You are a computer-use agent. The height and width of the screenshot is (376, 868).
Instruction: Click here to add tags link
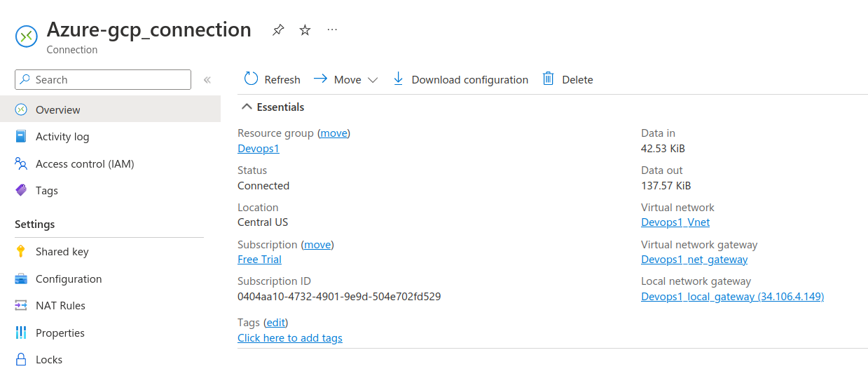290,338
